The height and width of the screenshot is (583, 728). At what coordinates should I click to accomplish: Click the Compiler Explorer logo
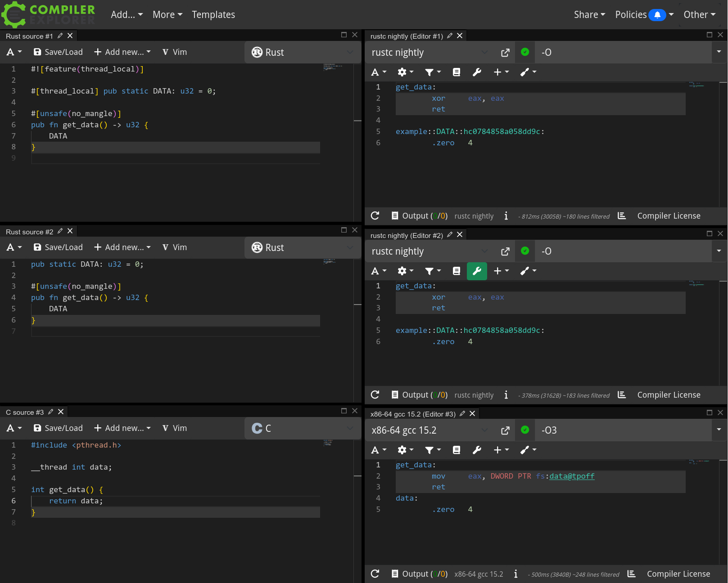coord(49,14)
